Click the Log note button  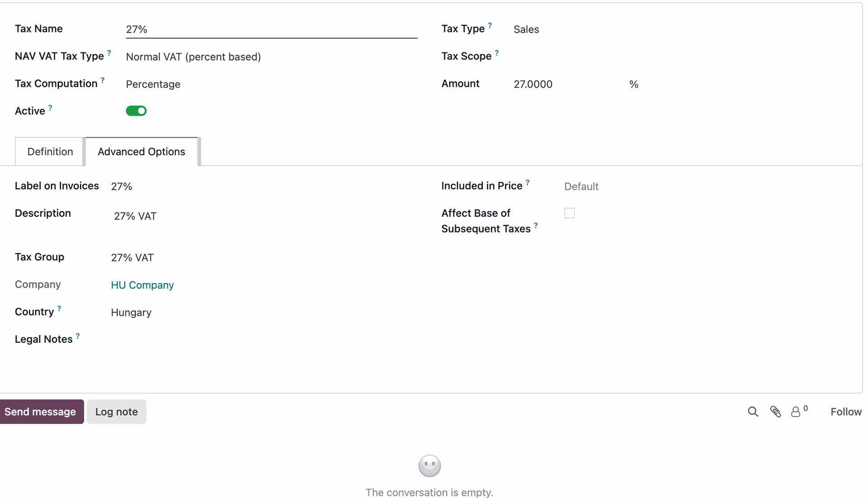(x=117, y=412)
